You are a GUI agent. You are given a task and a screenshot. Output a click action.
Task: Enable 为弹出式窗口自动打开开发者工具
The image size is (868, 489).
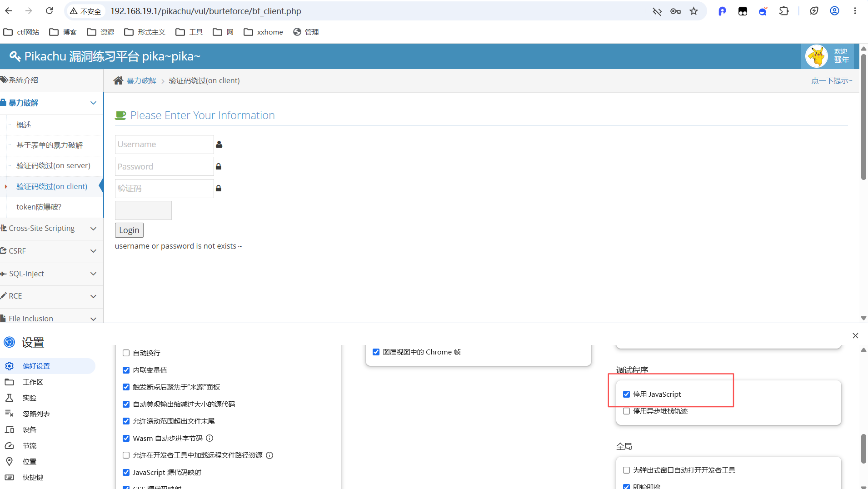627,470
